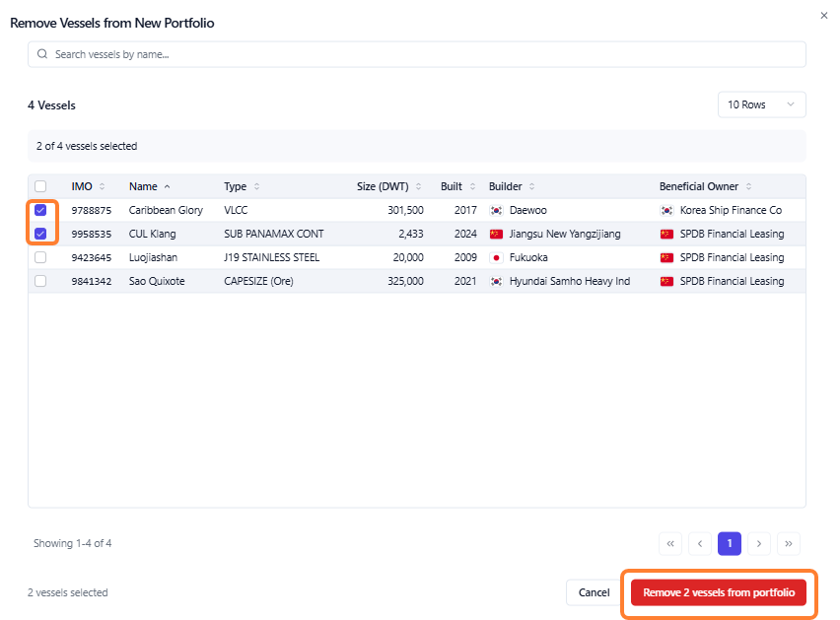Open the 10 Rows page-size dropdown

pyautogui.click(x=762, y=104)
